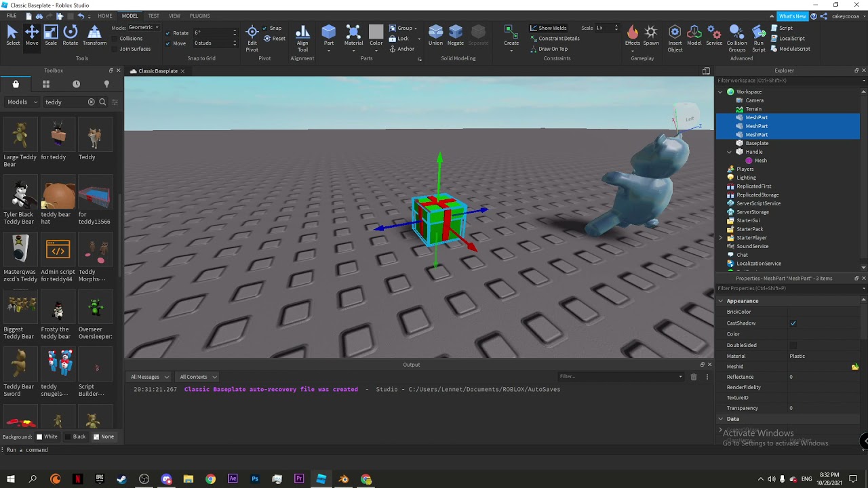Click the What's New button
This screenshot has width=868, height=488.
pyautogui.click(x=793, y=16)
